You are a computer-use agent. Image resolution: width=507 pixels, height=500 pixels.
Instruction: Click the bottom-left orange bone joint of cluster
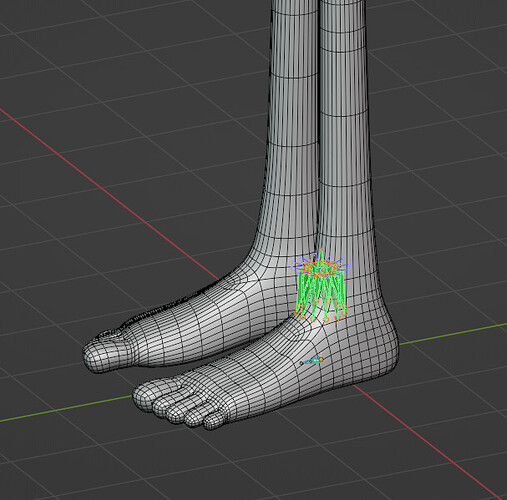pyautogui.click(x=296, y=312)
